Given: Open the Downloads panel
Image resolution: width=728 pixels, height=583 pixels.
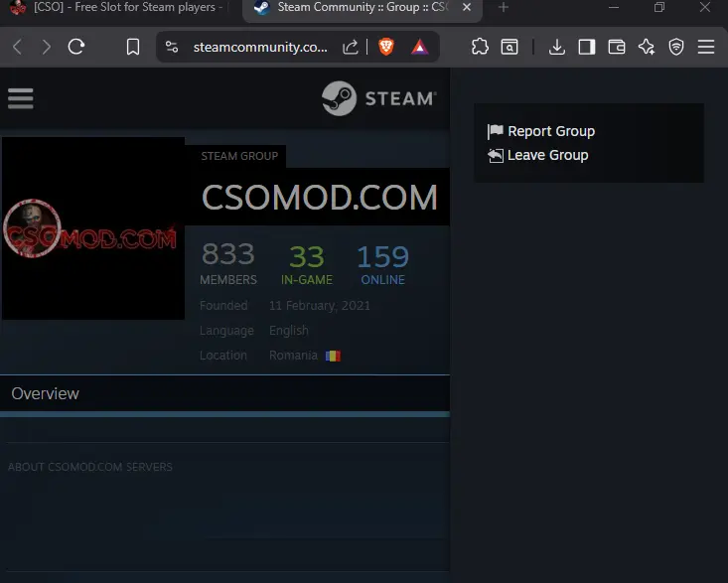Looking at the screenshot, I should coord(557,47).
